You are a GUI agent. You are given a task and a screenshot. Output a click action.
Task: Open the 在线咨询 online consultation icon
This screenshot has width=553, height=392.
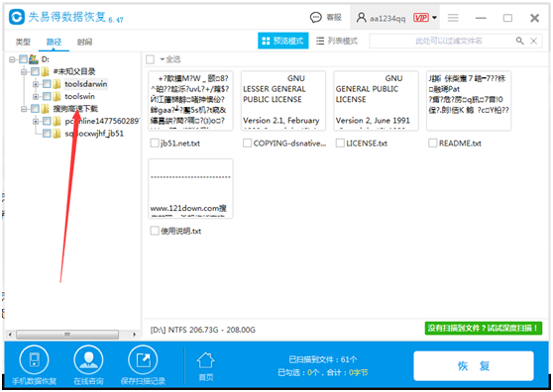point(88,359)
